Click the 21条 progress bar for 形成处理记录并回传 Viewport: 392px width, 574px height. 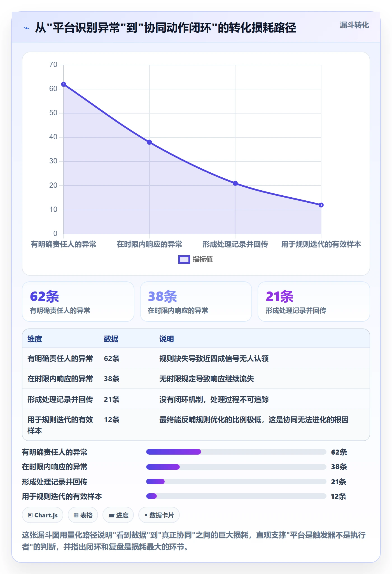coord(236,482)
